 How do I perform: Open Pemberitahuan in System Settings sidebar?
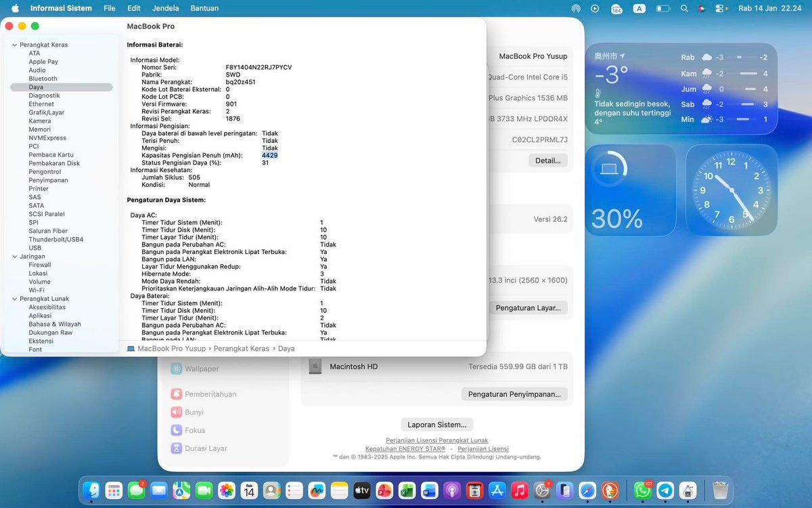click(203, 394)
